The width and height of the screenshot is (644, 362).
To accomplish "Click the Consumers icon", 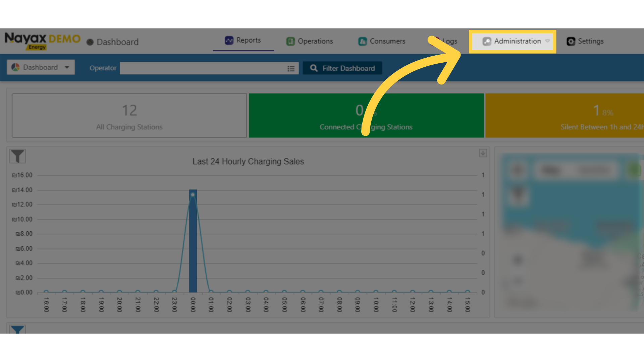I will [x=362, y=41].
